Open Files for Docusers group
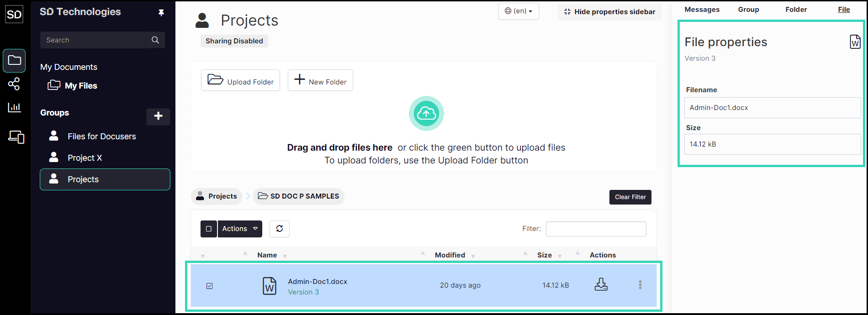This screenshot has width=868, height=315. (x=101, y=136)
